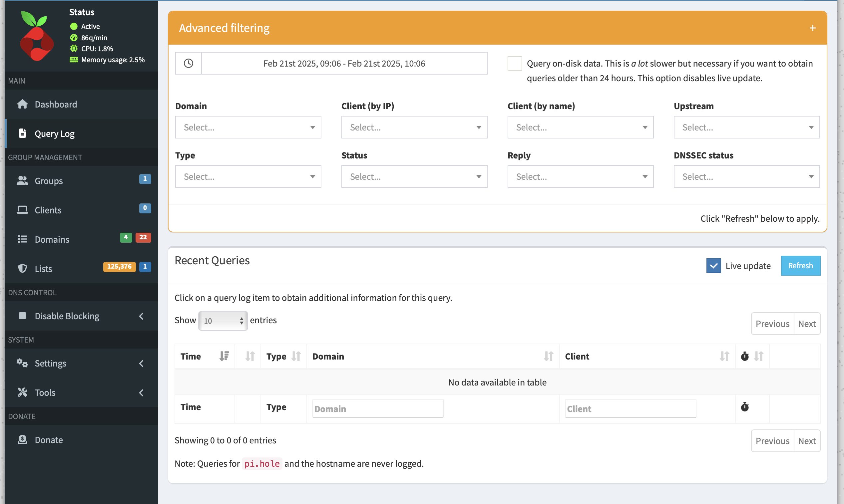Open the Domain filter dropdown
The width and height of the screenshot is (844, 504).
click(x=248, y=127)
